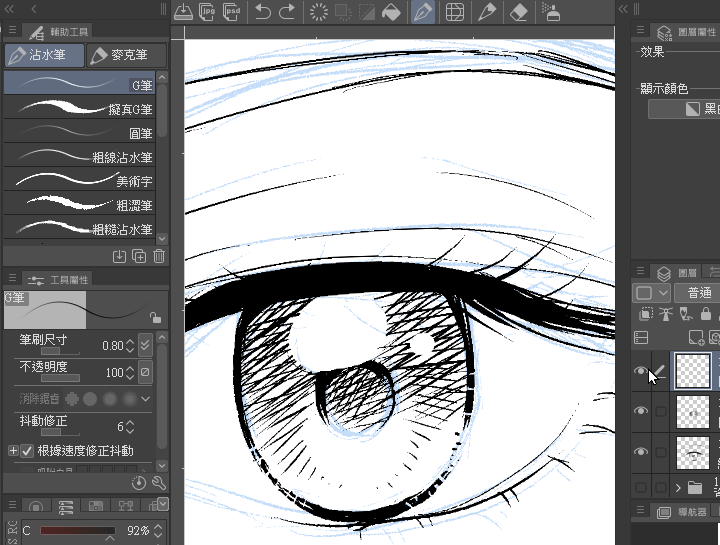Select G筆 sub tool

coord(79,83)
